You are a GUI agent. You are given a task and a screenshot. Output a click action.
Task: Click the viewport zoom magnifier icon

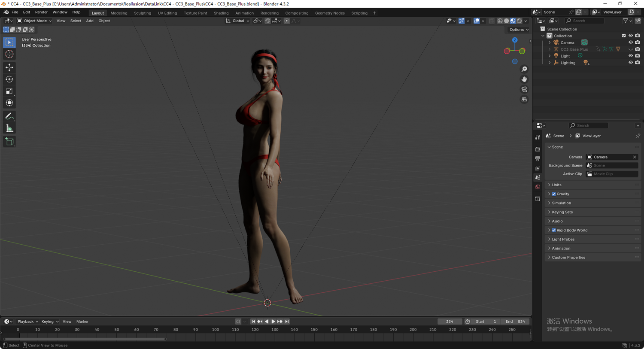point(524,69)
